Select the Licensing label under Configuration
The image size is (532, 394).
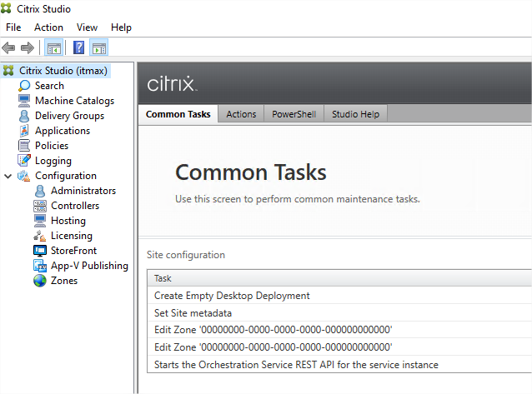point(72,236)
